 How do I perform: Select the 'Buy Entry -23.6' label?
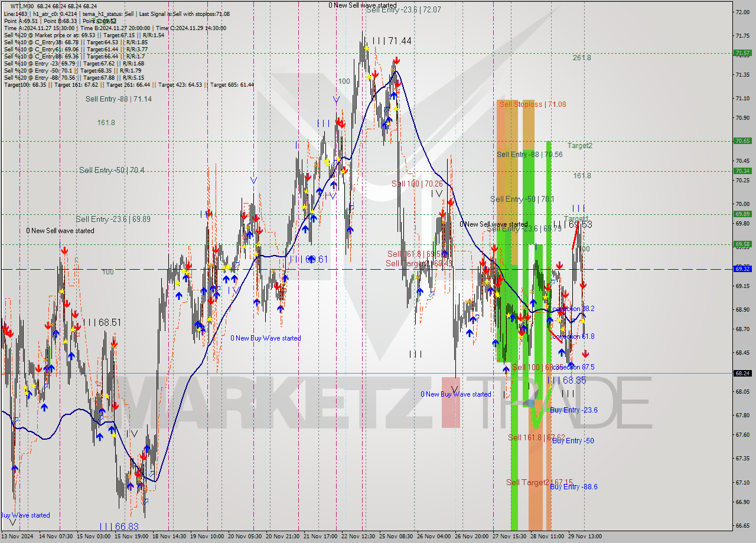coord(573,410)
